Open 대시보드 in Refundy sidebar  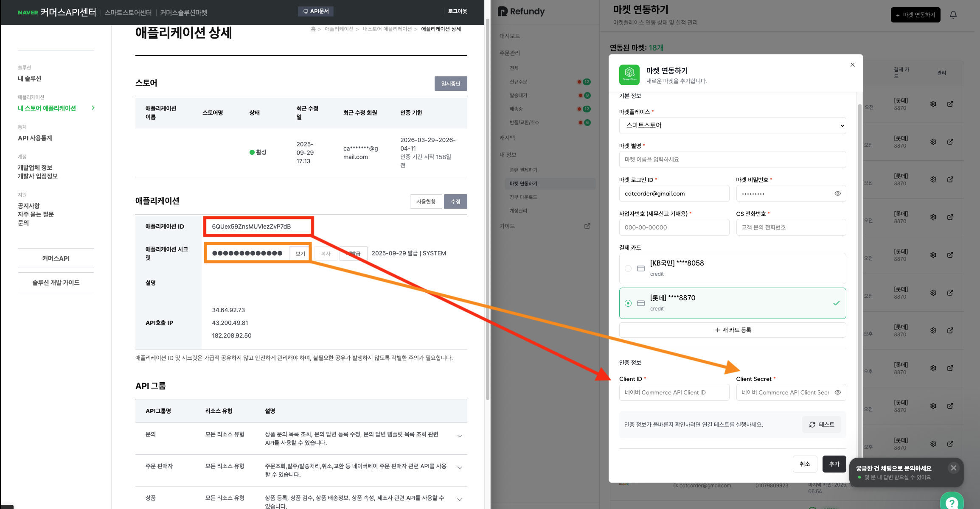tap(510, 36)
